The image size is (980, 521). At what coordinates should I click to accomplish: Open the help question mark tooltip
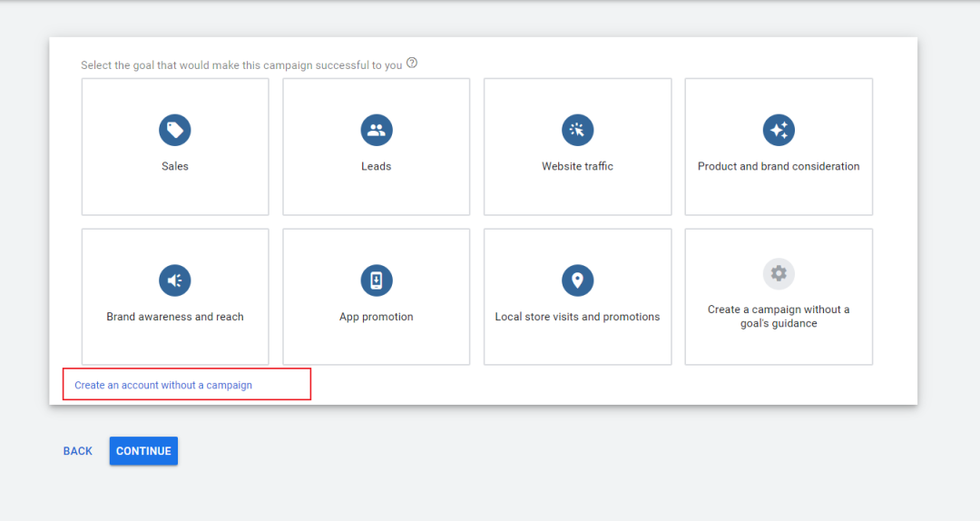pos(412,64)
